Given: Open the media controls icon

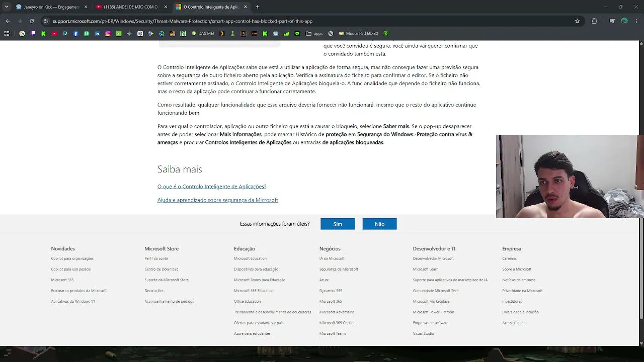Looking at the screenshot, I should point(612,21).
